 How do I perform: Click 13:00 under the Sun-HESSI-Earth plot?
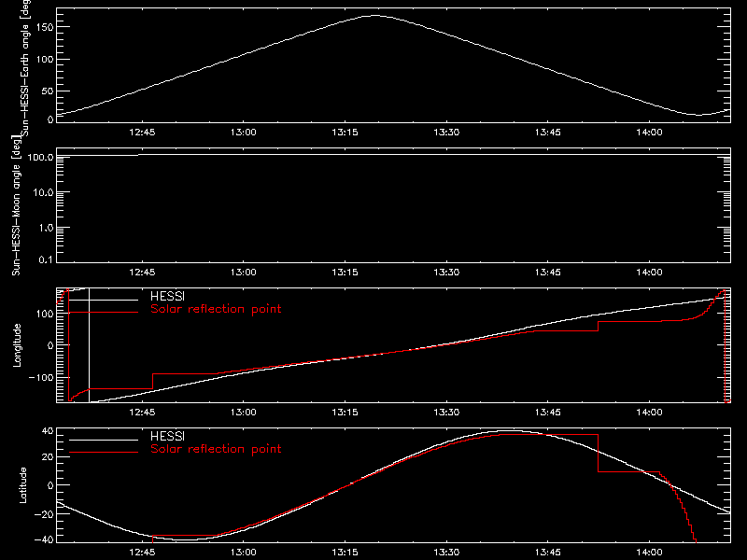[x=244, y=133]
